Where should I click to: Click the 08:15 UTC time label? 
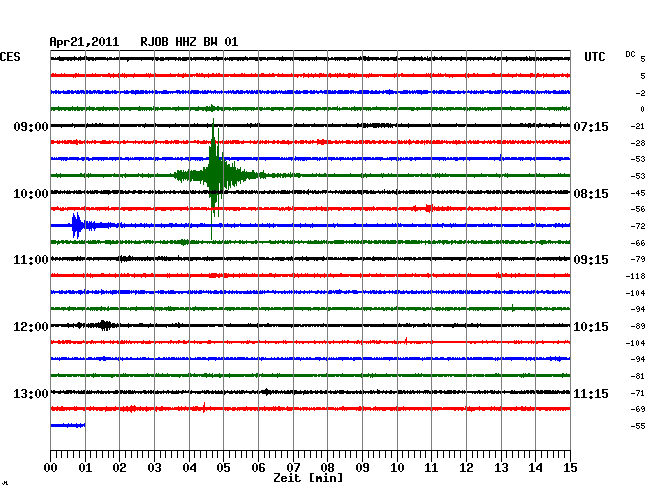pos(591,194)
